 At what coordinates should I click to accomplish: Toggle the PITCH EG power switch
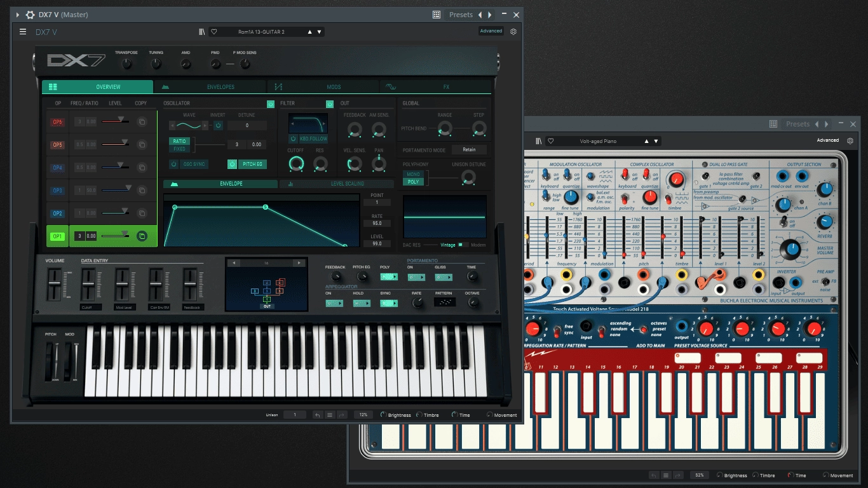(x=233, y=164)
